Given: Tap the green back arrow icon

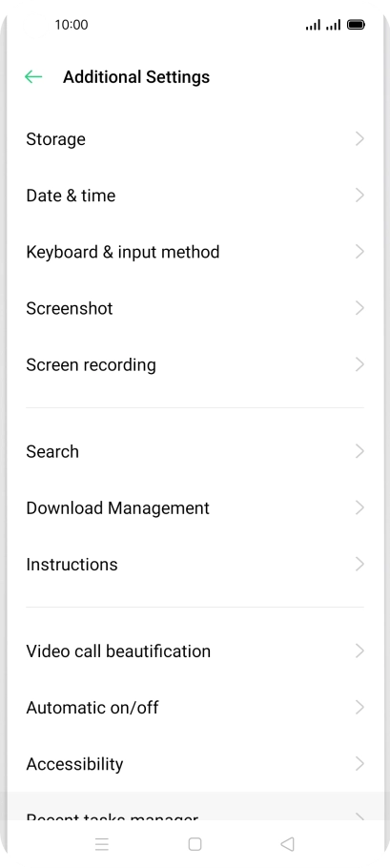Looking at the screenshot, I should pos(33,77).
